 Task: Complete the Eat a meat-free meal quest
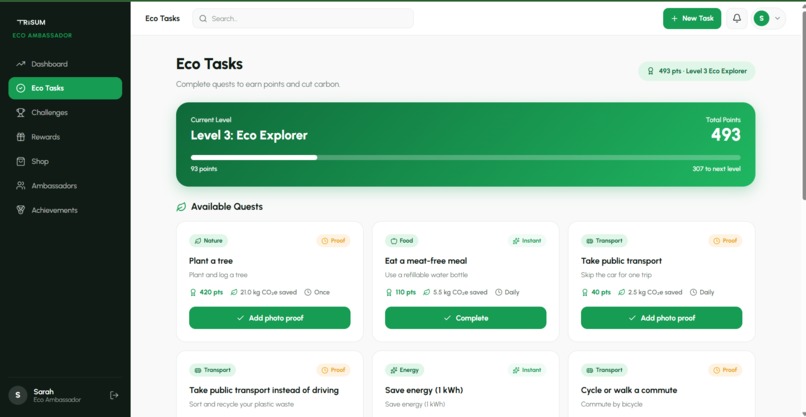(x=466, y=318)
